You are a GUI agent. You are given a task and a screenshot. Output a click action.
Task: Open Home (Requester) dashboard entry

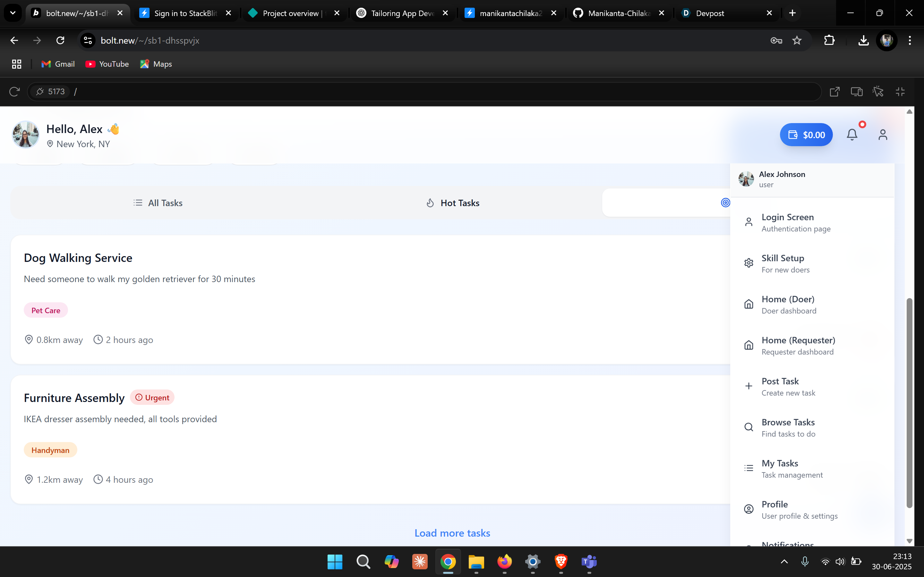tap(798, 345)
